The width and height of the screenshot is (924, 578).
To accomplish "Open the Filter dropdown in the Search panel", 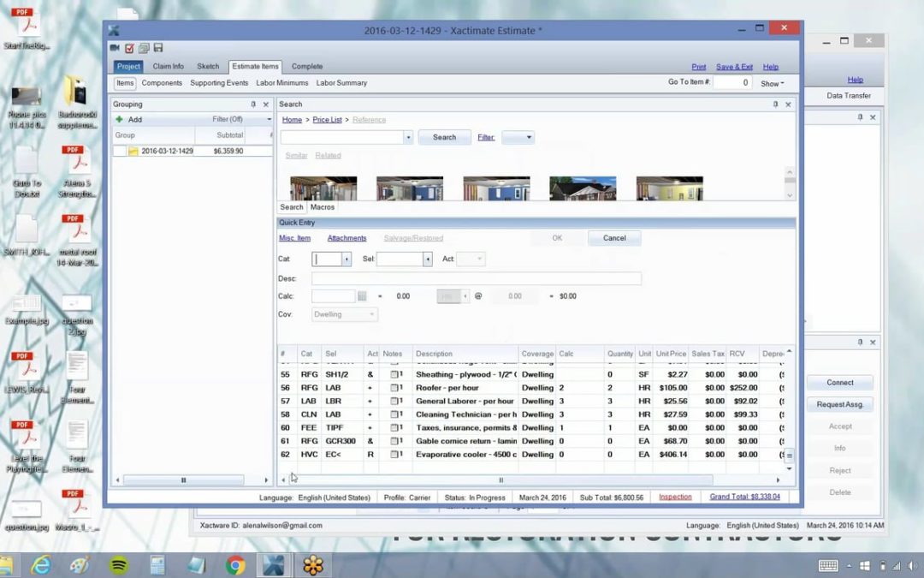I will (518, 137).
